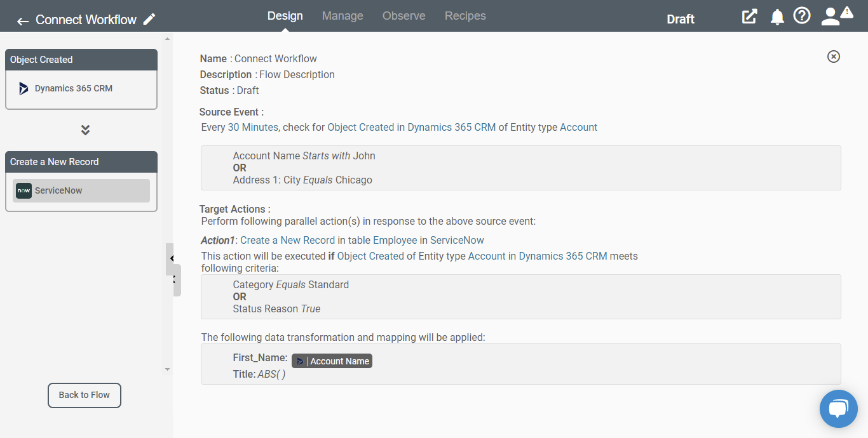Click the Account link in Source Event
Screen dimensions: 868x438
coord(579,127)
